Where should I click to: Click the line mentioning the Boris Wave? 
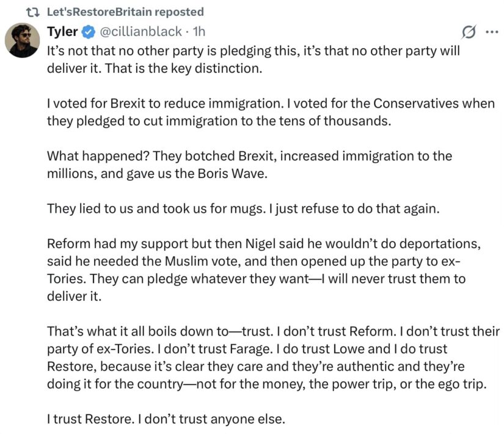[157, 174]
